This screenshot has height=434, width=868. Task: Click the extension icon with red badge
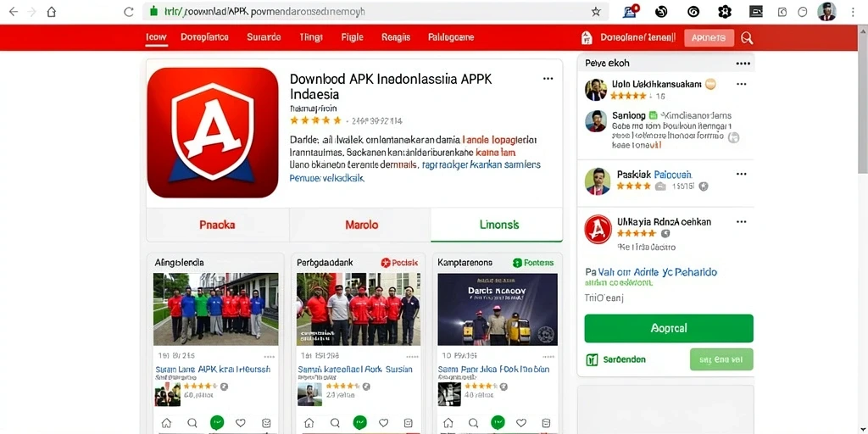point(631,12)
